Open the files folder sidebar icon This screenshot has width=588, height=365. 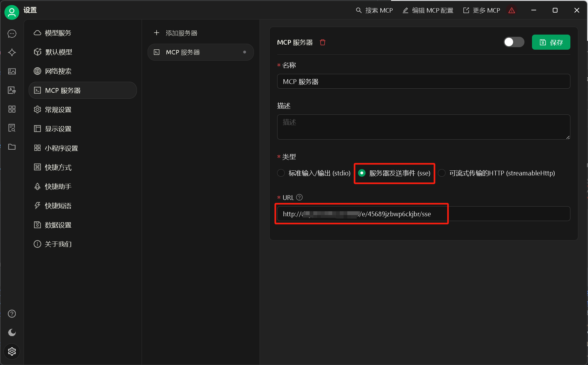click(x=12, y=147)
